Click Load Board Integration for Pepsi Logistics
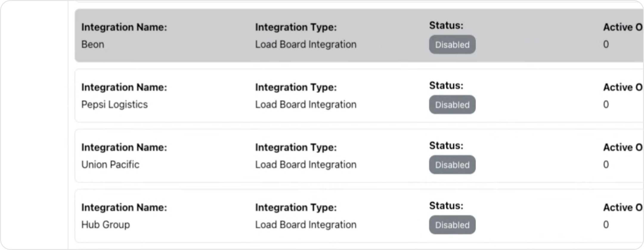 [306, 105]
